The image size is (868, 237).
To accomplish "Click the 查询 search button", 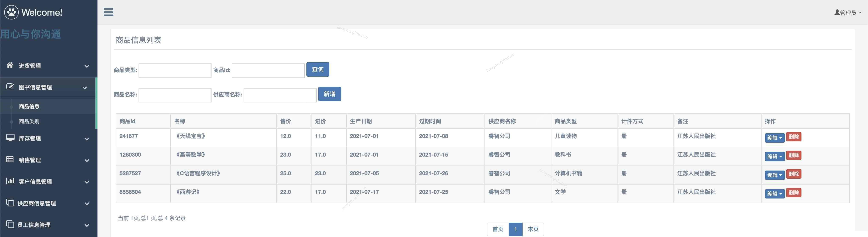I will tap(317, 69).
